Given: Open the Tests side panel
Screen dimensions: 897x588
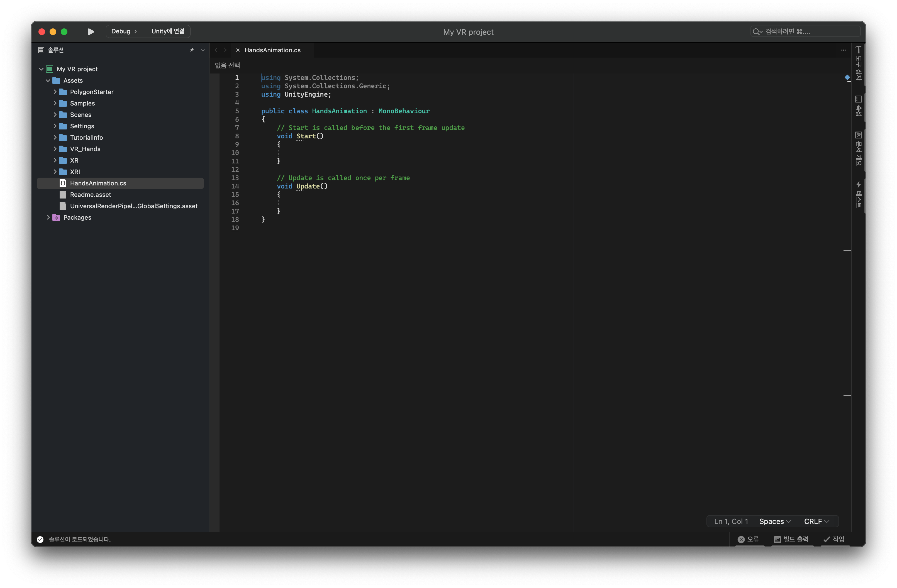Looking at the screenshot, I should pos(858,195).
